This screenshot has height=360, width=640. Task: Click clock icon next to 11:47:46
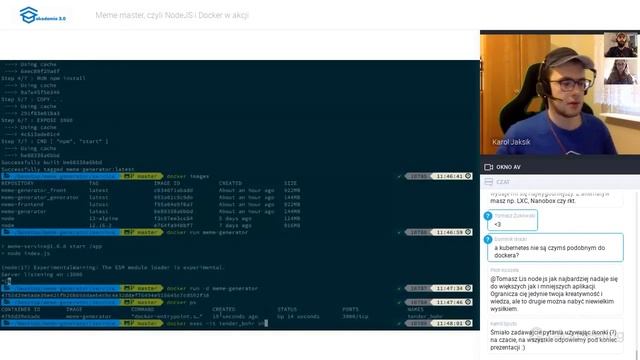tap(468, 302)
